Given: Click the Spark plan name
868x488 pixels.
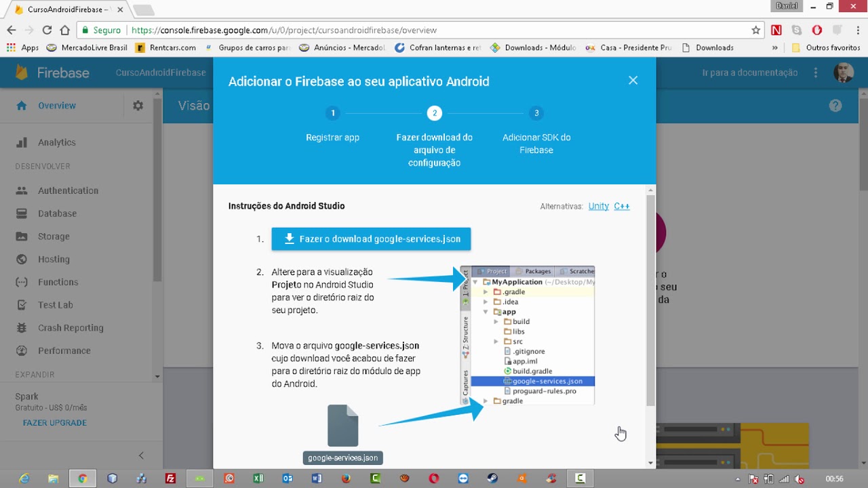Looking at the screenshot, I should 27,396.
